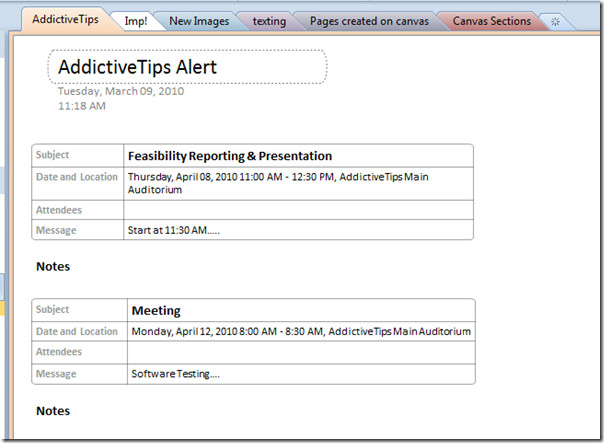Switch to the AddictiveTips section tab
Image resolution: width=604 pixels, height=443 pixels.
[x=65, y=20]
